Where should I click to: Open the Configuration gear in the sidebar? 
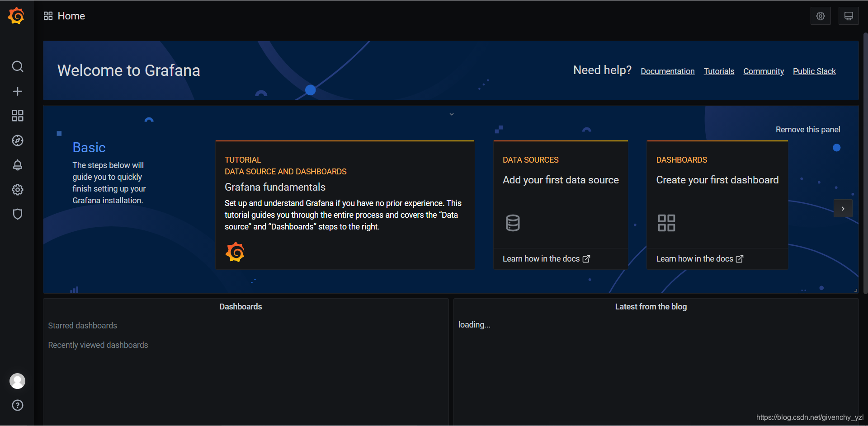pos(17,190)
